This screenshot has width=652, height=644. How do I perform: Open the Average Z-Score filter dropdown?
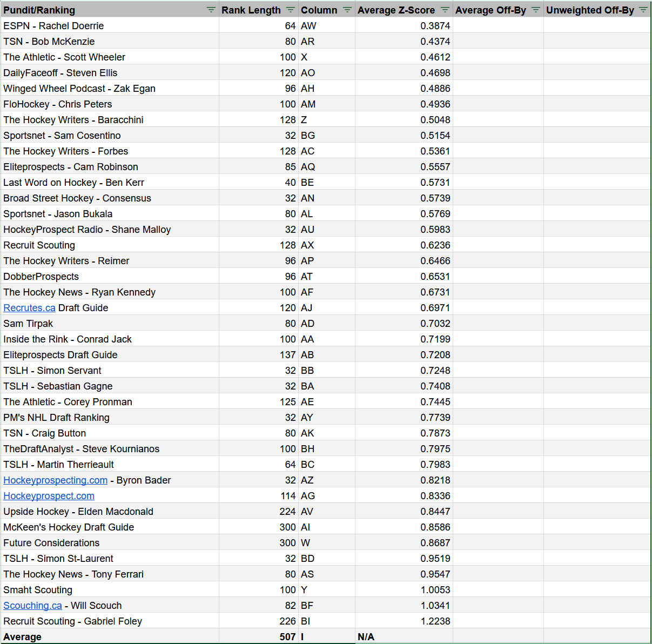pos(445,10)
